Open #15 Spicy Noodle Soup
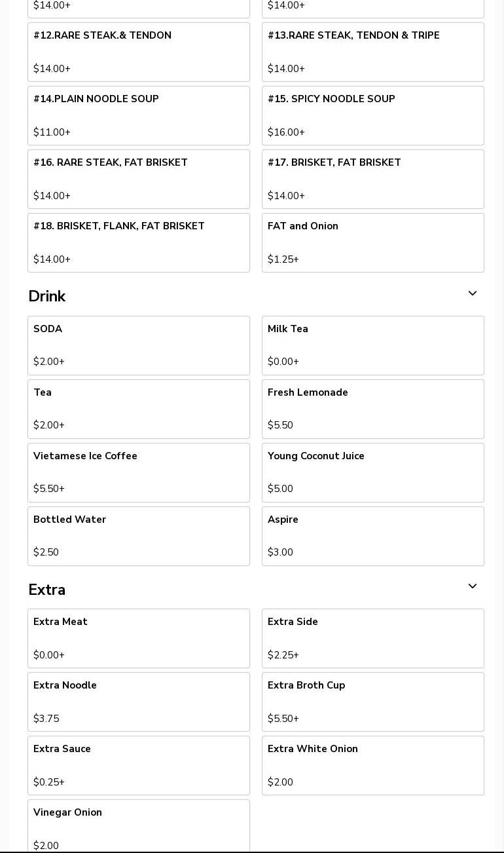Image resolution: width=504 pixels, height=853 pixels. click(373, 115)
